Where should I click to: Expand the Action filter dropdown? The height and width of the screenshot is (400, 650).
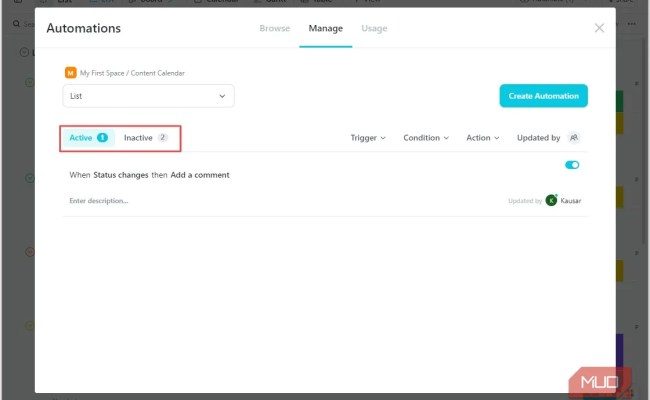(x=483, y=138)
